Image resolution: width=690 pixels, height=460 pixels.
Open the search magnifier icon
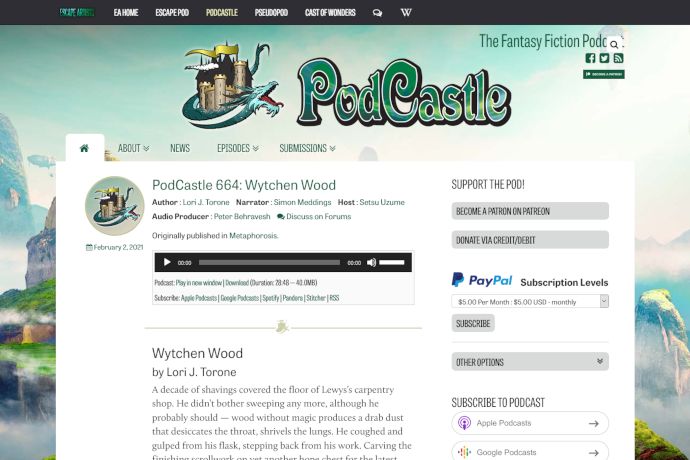coord(614,44)
